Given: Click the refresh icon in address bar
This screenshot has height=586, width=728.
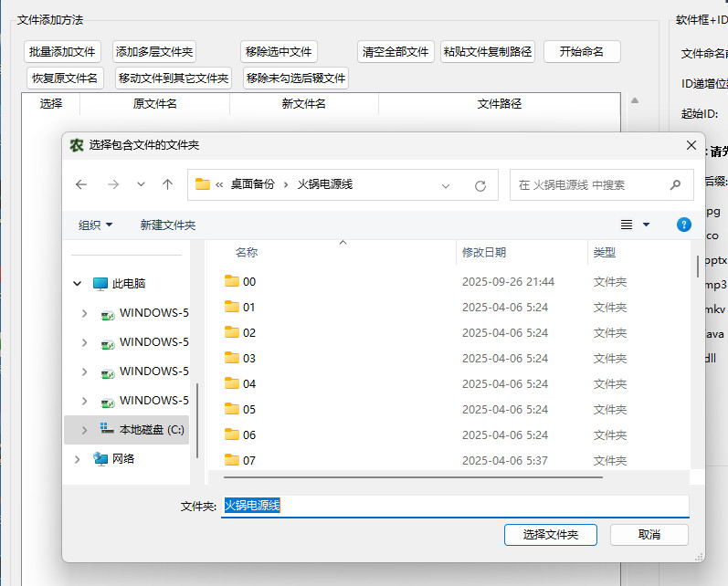Looking at the screenshot, I should click(x=480, y=185).
